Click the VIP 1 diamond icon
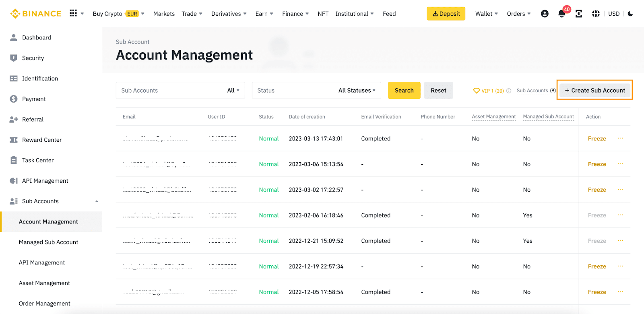Viewport: 644px width, 314px height. pos(477,91)
